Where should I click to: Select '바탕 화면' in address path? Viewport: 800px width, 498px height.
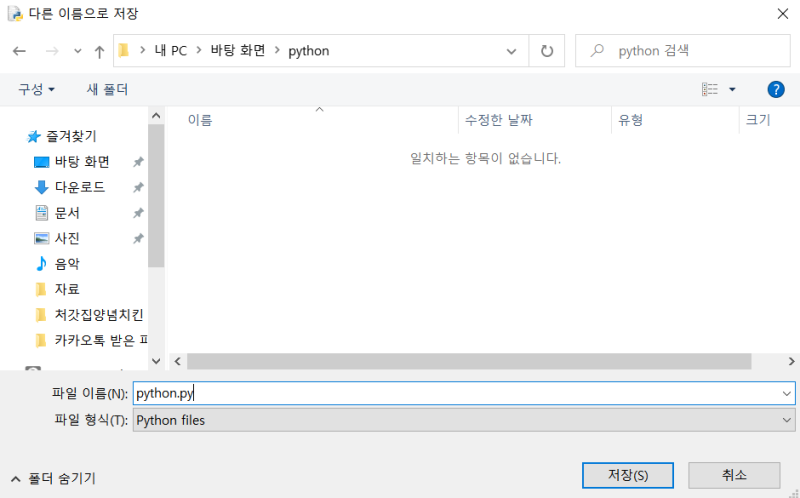(x=238, y=51)
